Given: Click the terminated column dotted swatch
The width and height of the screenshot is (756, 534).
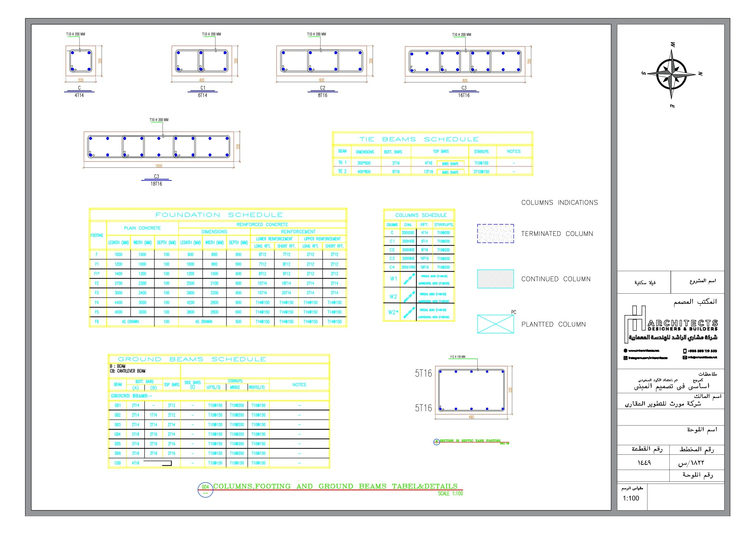Looking at the screenshot, I should click(495, 234).
